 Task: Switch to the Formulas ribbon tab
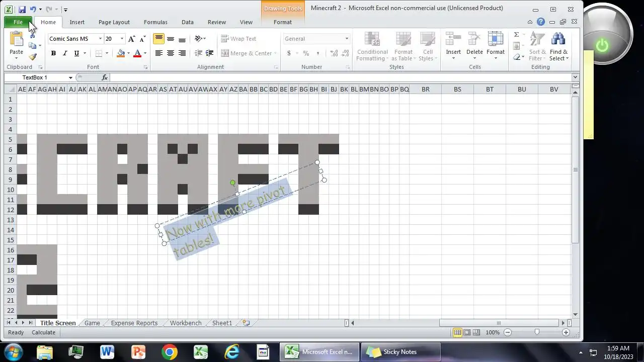pos(155,22)
